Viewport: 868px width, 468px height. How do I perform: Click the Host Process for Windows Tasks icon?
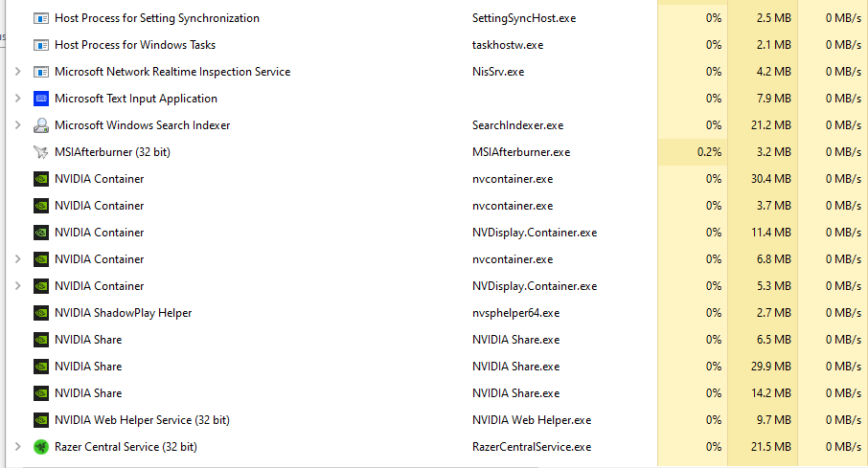41,45
